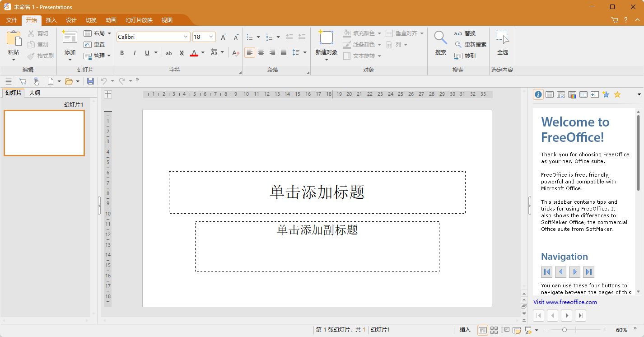
Task: Click the increase font size icon
Action: (x=223, y=37)
